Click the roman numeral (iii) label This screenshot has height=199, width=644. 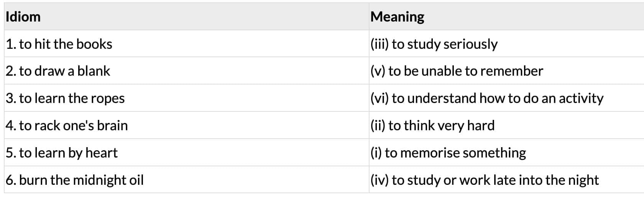pyautogui.click(x=379, y=44)
